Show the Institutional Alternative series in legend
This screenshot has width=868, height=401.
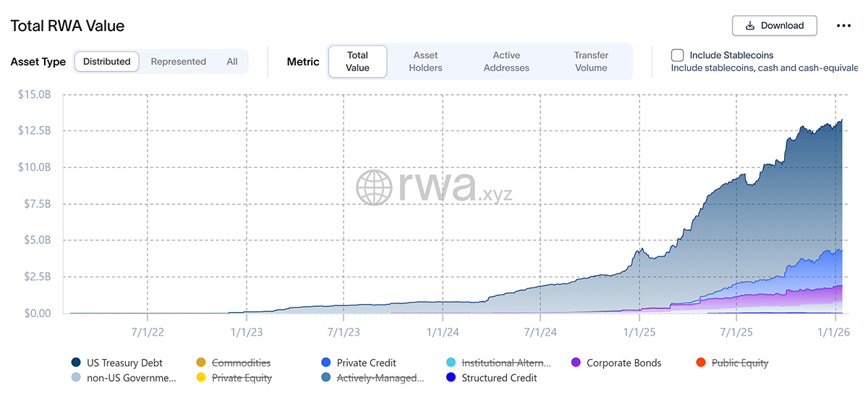click(451, 363)
